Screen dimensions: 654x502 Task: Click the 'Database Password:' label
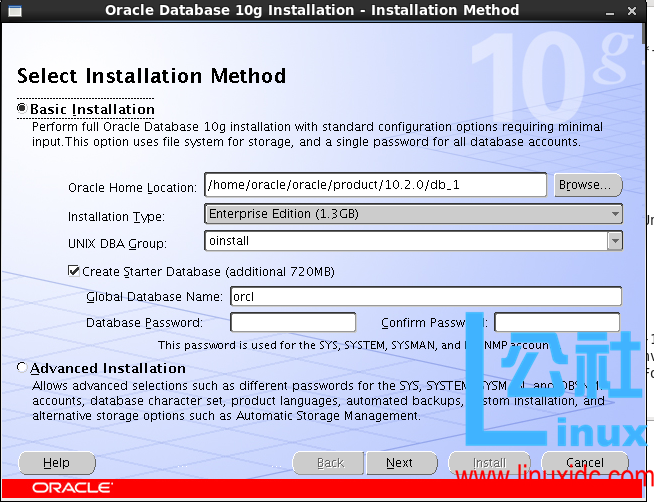click(144, 323)
